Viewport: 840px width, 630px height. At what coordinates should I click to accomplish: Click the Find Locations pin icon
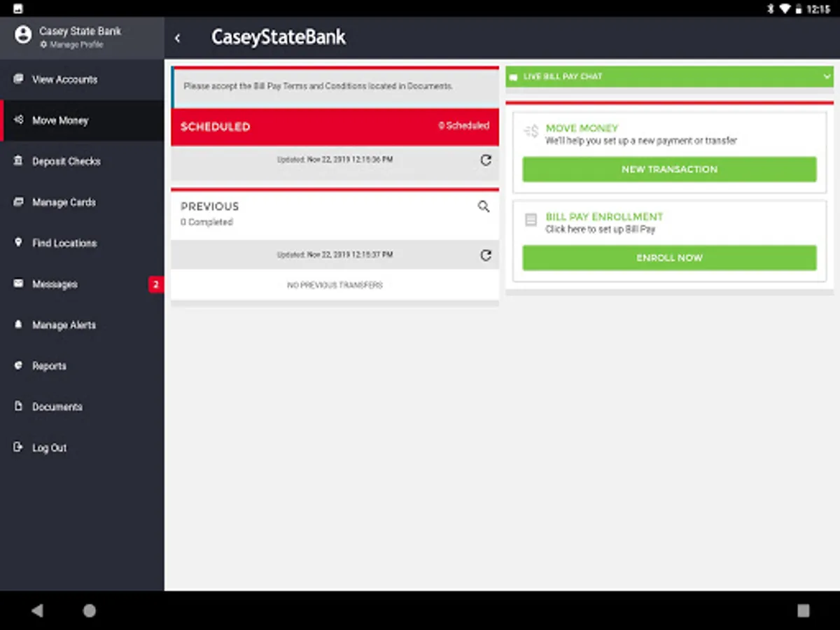click(x=18, y=243)
